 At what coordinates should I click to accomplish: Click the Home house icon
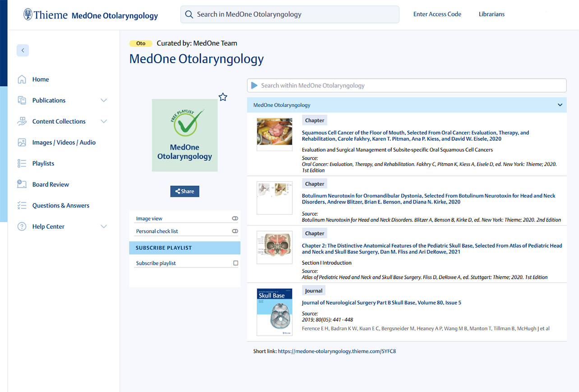[22, 79]
